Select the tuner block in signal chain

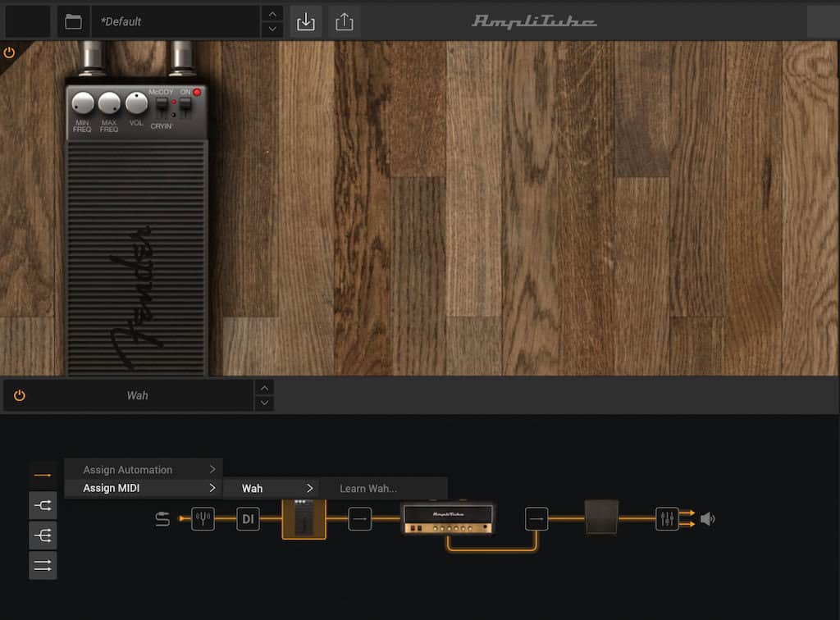click(x=203, y=518)
